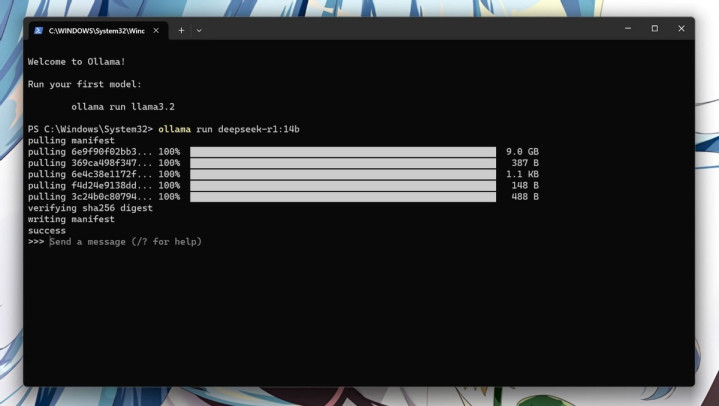Screen dimensions: 719x406
Task: Click the PowerShell icon in the tab
Action: 39,31
